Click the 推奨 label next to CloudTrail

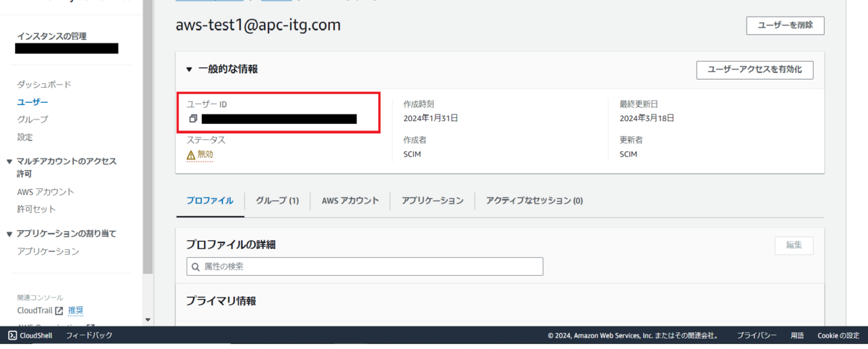pos(76,311)
